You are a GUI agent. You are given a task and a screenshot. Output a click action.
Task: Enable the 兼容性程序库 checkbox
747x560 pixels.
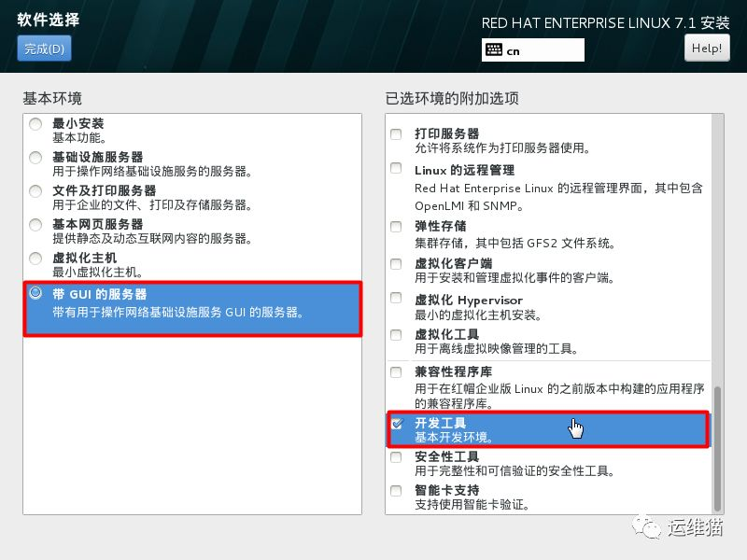396,371
